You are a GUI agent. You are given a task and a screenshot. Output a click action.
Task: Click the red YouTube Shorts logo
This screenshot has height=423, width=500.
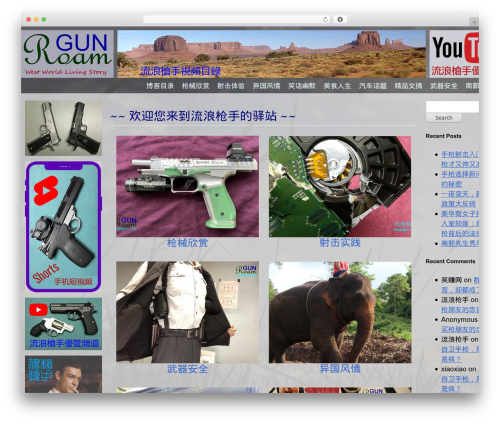(x=46, y=191)
